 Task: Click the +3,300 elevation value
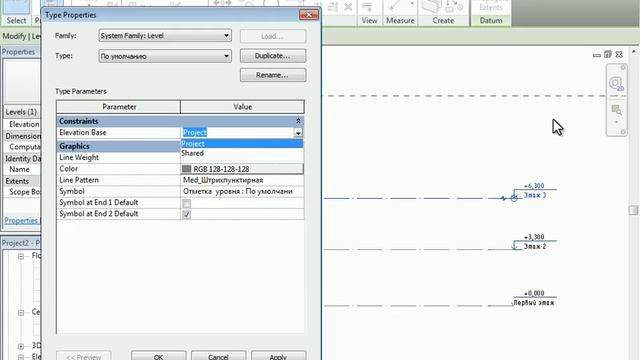click(534, 237)
